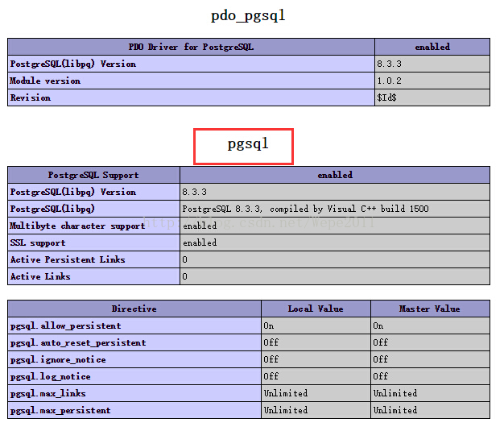The image size is (504, 427).
Task: Select the pgsql.max_persistent directive
Action: point(60,411)
